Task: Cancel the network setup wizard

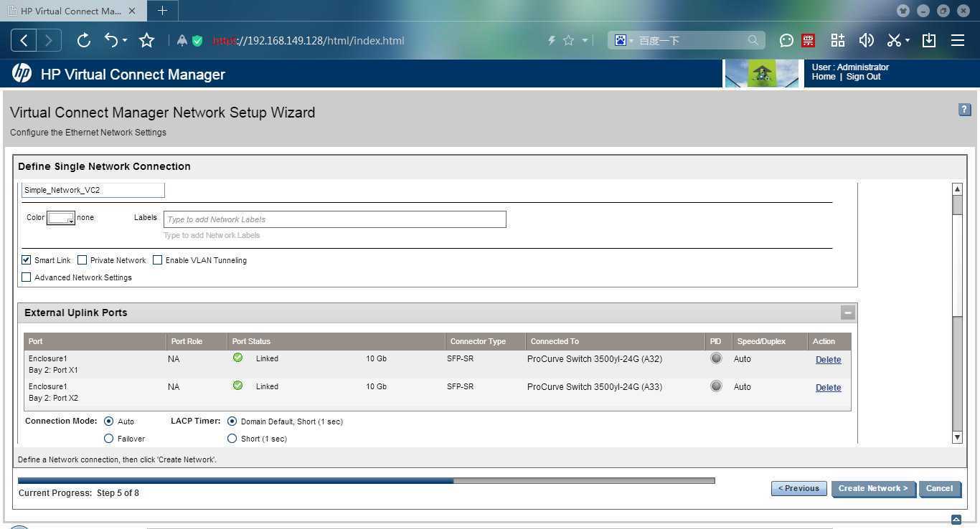Action: (939, 489)
